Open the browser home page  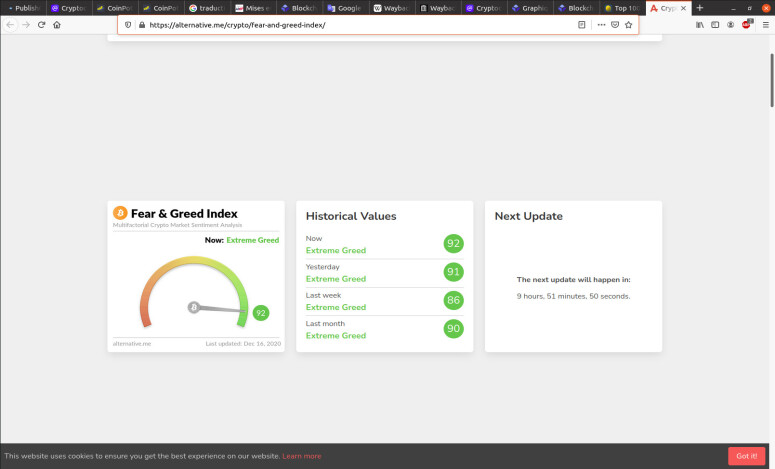pyautogui.click(x=57, y=25)
